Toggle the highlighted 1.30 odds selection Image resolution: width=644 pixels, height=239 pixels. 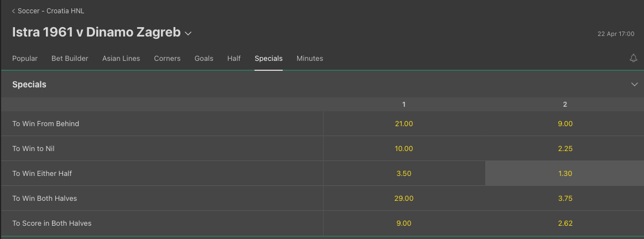565,173
